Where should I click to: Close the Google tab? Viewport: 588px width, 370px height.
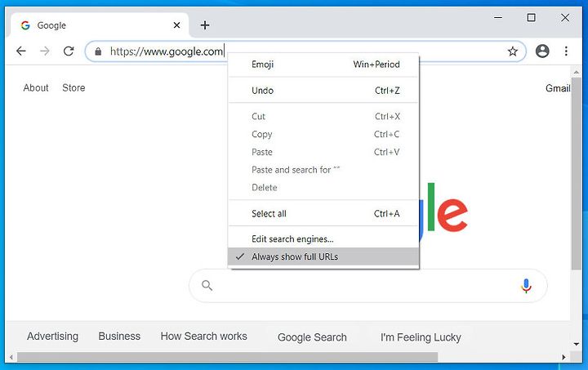point(176,25)
